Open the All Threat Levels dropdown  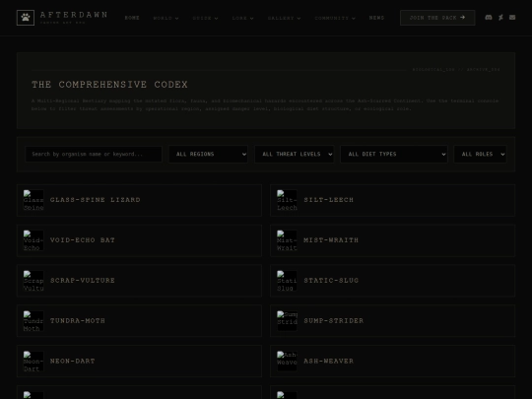pyautogui.click(x=295, y=155)
